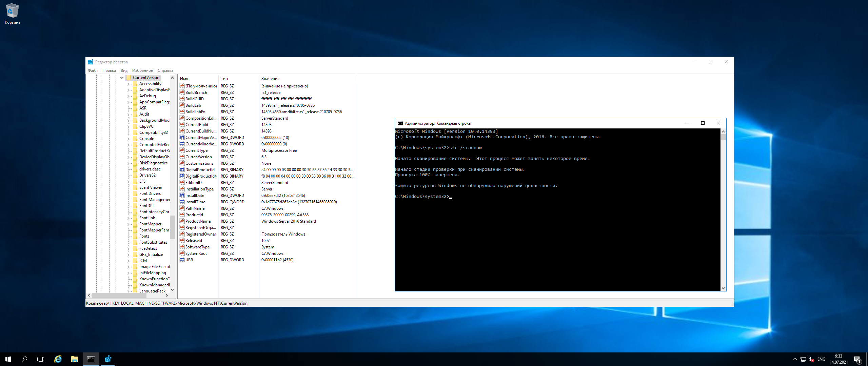Open the Файл menu

pyautogui.click(x=93, y=70)
